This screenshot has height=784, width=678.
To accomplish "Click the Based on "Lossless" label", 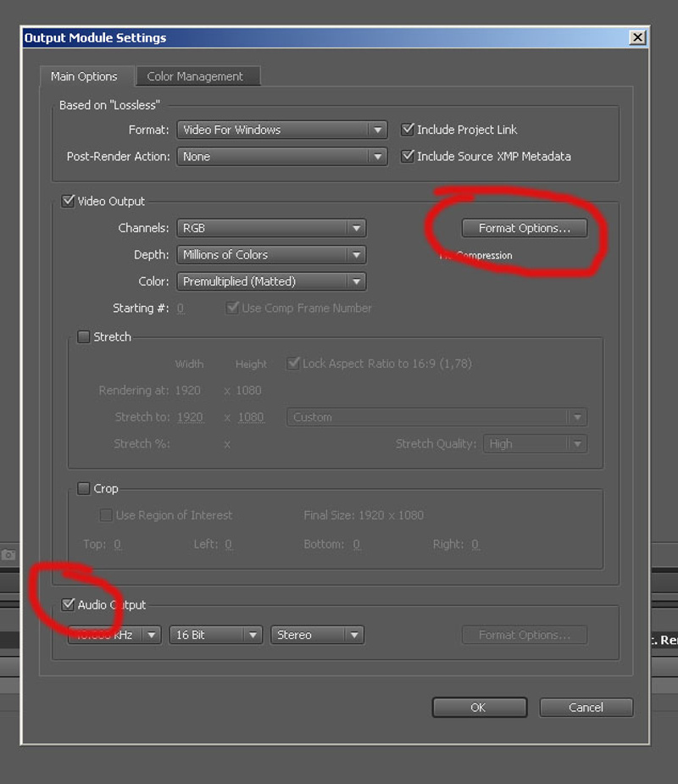I will pyautogui.click(x=109, y=105).
